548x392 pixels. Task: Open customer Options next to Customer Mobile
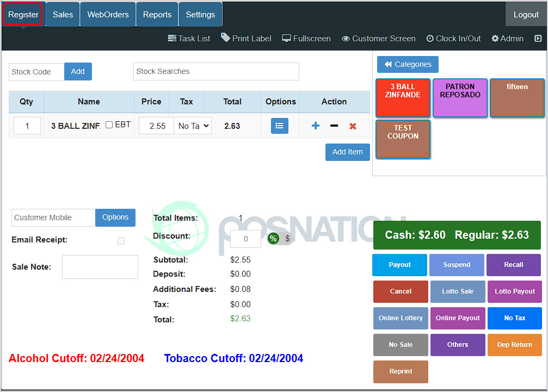tap(115, 217)
